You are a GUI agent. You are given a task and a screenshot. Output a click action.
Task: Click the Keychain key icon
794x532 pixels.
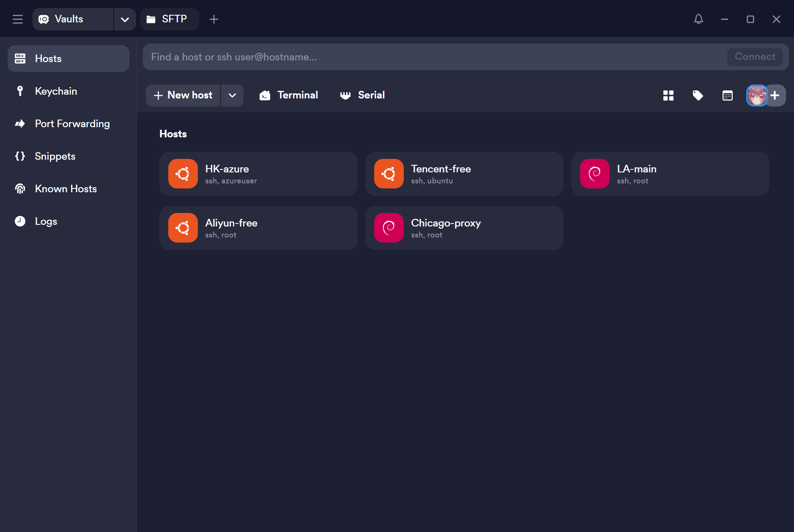(20, 91)
